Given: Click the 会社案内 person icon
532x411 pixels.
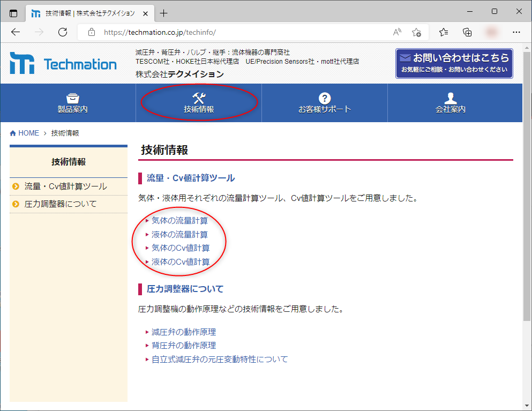Looking at the screenshot, I should (x=450, y=98).
